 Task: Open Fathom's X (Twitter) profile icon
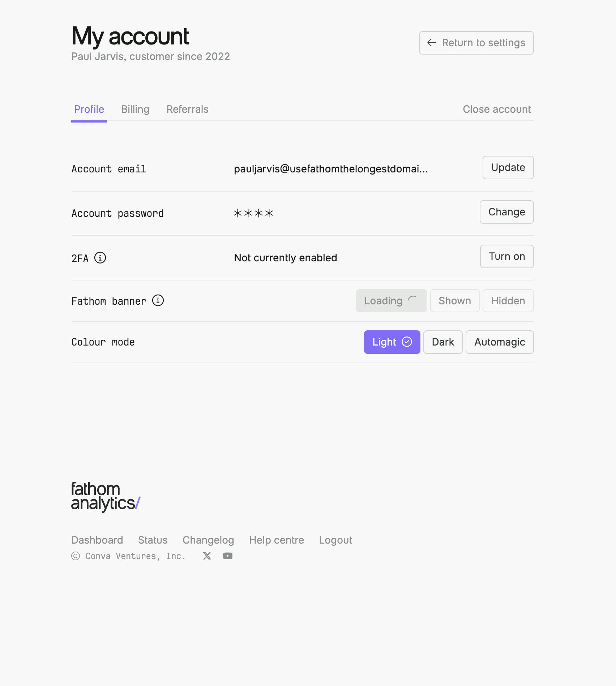206,556
